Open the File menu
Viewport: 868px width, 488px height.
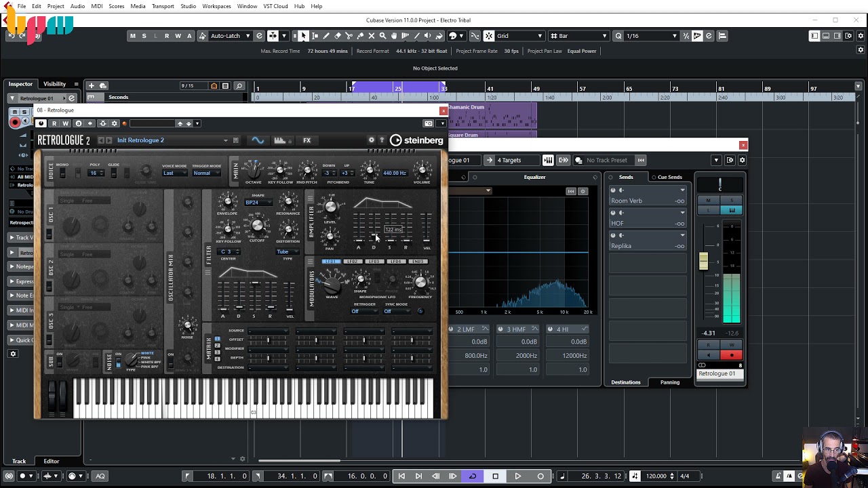(22, 6)
